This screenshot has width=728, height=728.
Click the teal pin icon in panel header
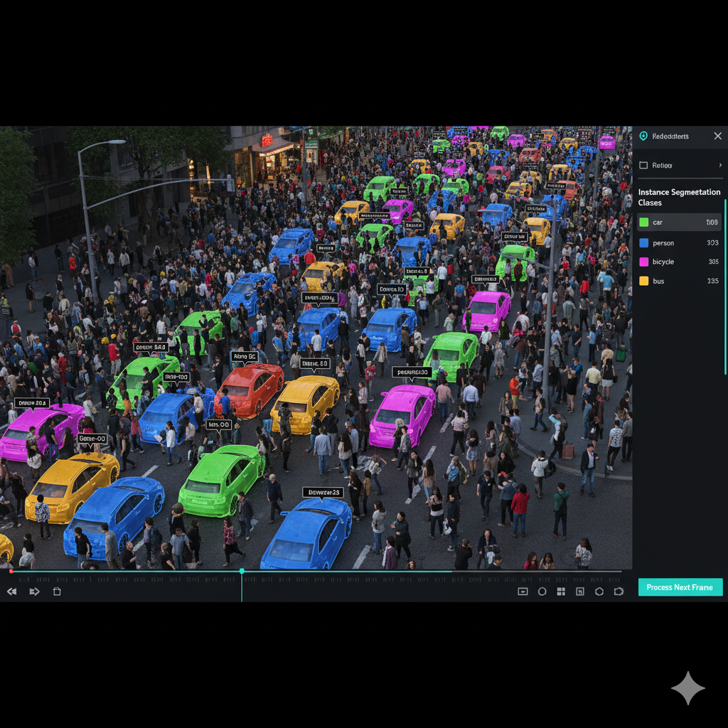pyautogui.click(x=643, y=136)
